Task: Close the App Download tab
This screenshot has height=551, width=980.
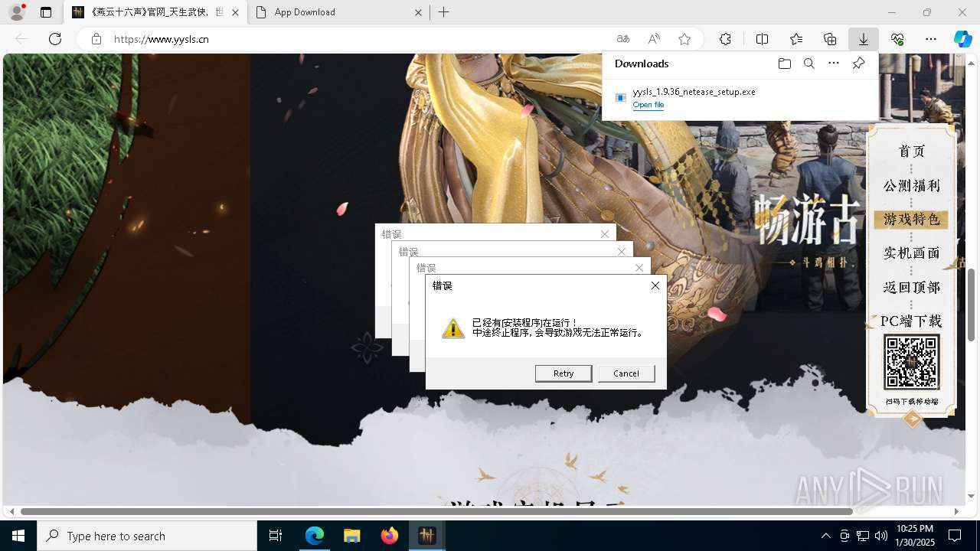Action: tap(419, 12)
